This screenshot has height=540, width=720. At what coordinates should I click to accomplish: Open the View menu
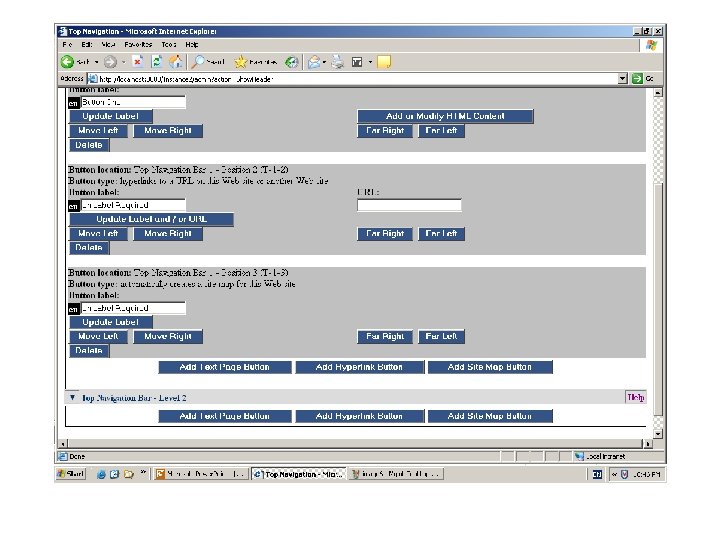click(108, 45)
